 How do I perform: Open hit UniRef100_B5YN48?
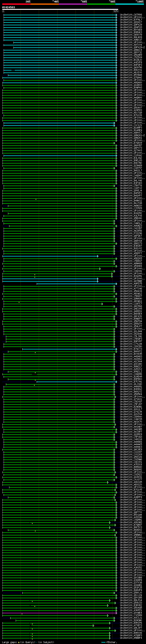click(x=131, y=75)
